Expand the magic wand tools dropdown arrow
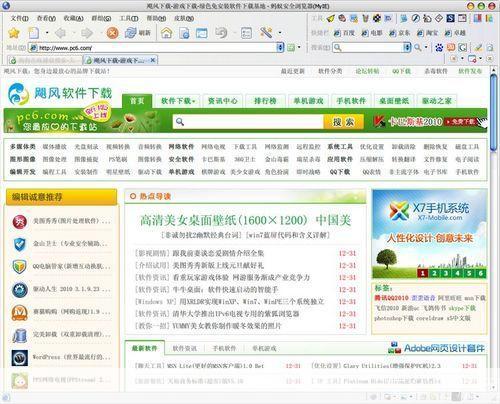500x404 pixels. [x=280, y=33]
